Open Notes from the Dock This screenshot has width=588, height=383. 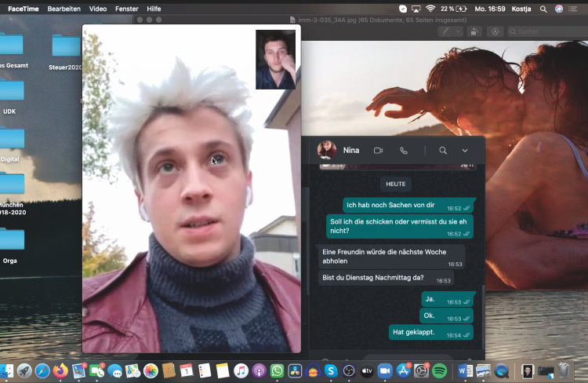tap(223, 371)
